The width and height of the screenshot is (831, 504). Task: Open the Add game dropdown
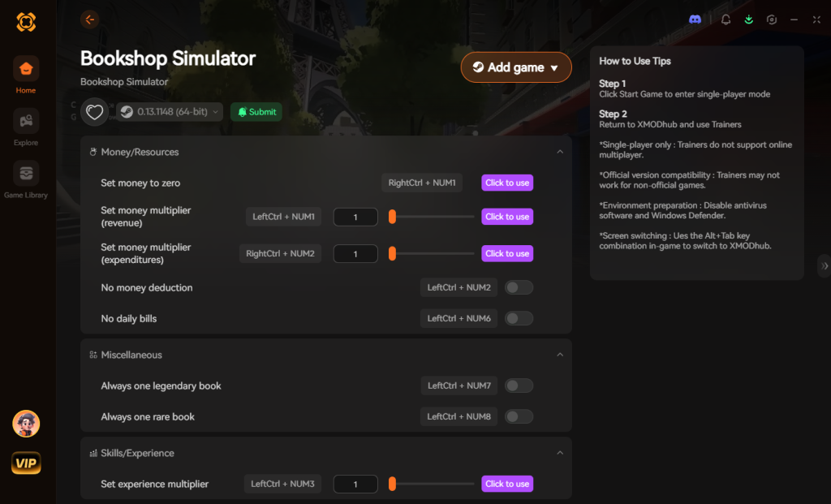516,67
